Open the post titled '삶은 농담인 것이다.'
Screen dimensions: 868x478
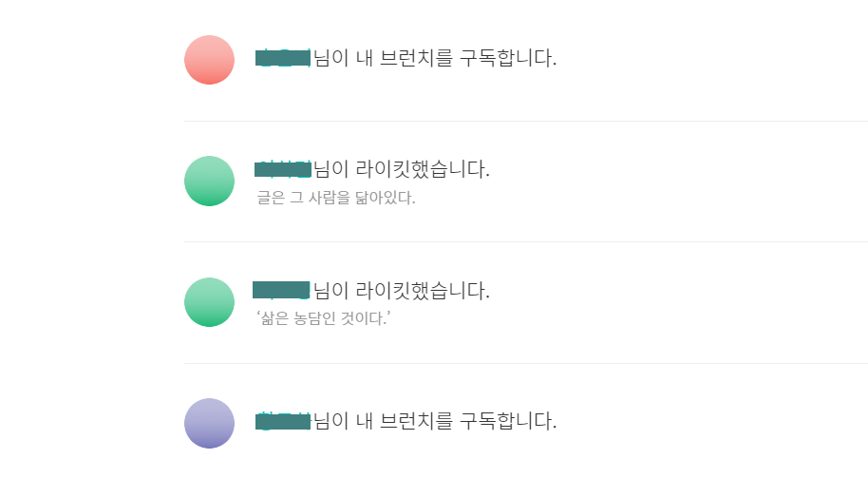click(324, 319)
